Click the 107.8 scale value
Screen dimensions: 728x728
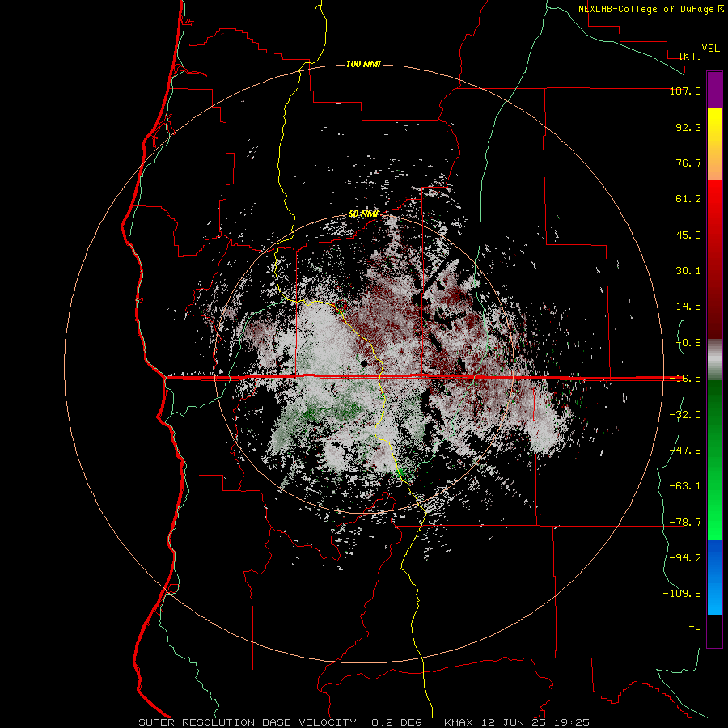coord(685,91)
